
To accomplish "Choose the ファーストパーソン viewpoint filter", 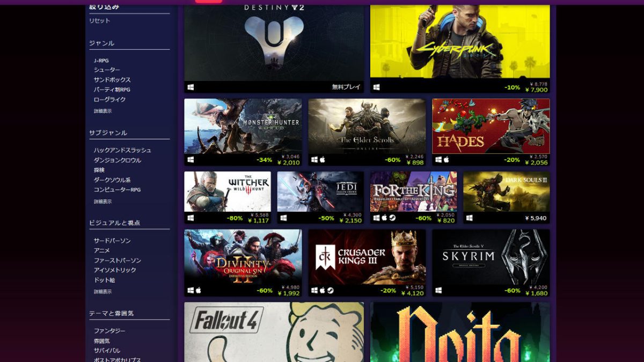I will click(x=117, y=260).
